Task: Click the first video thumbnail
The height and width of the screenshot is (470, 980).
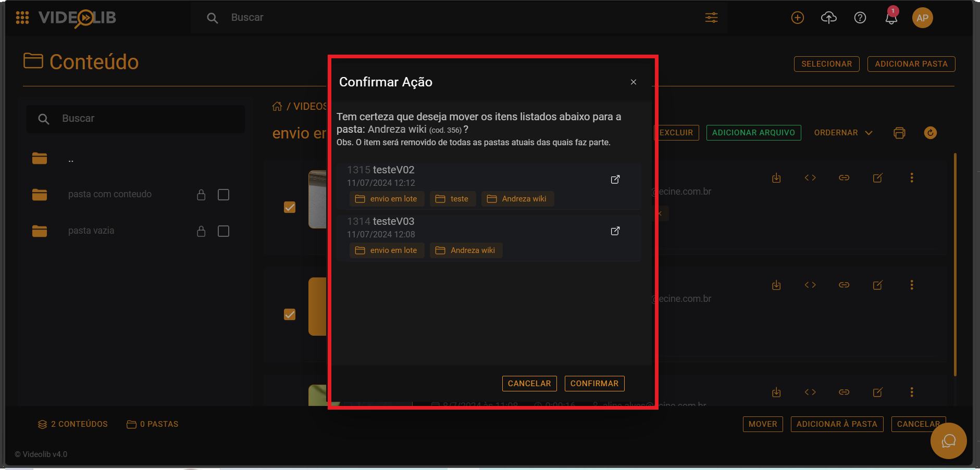Action: 317,199
